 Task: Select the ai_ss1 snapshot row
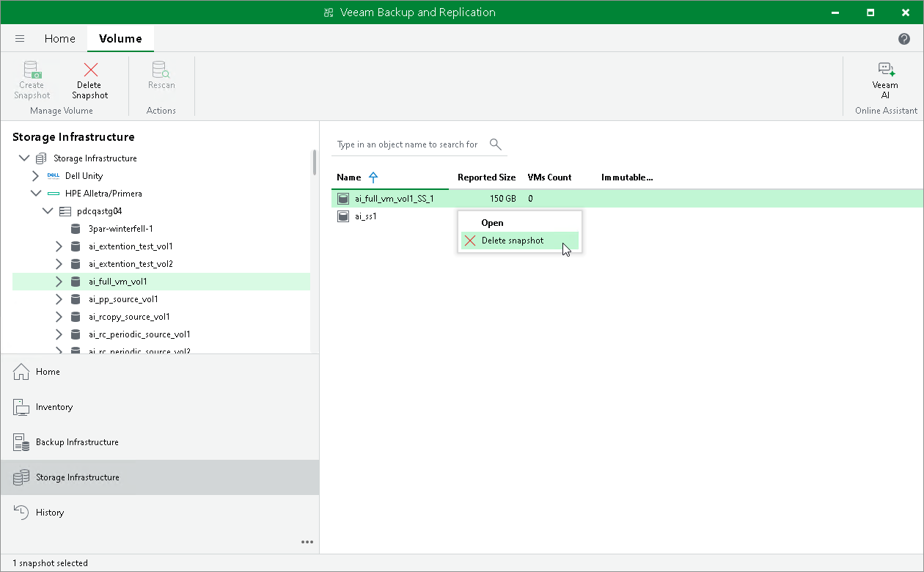click(x=627, y=216)
